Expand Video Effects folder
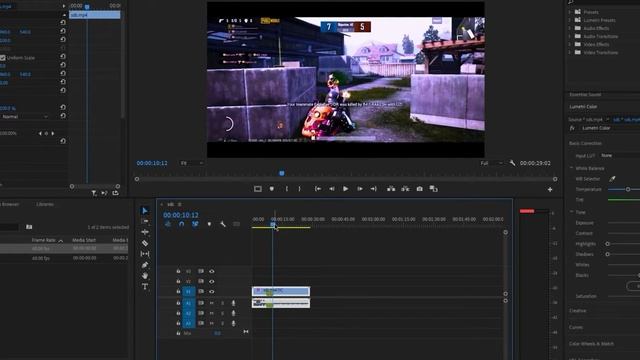 tap(570, 44)
